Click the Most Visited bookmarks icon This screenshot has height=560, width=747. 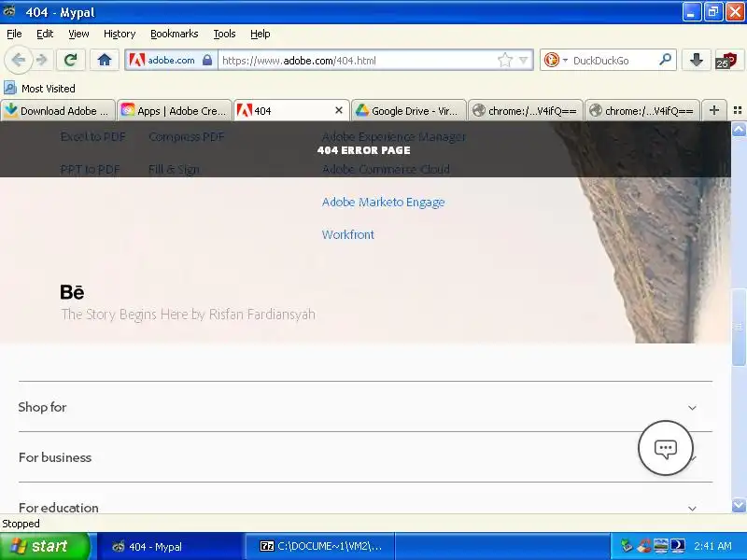10,88
